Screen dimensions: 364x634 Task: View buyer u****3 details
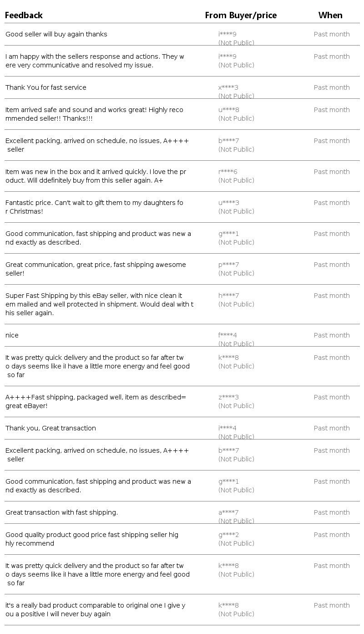[x=228, y=203]
